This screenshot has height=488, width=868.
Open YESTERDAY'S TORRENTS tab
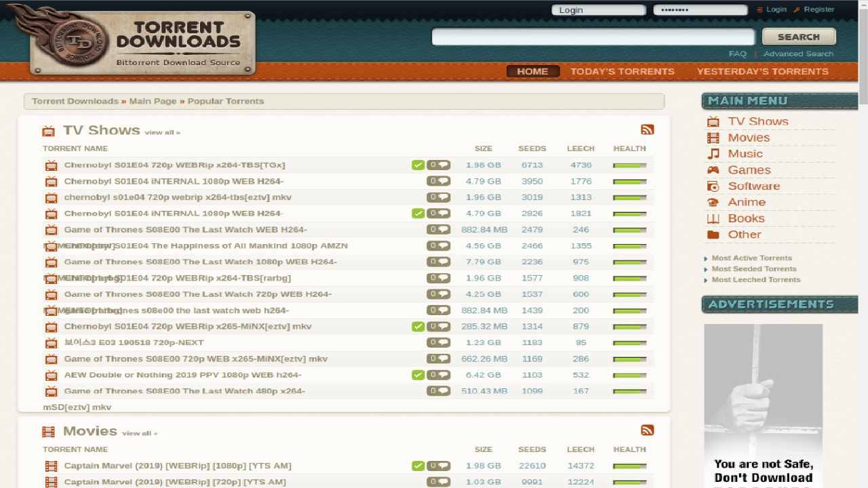(763, 71)
